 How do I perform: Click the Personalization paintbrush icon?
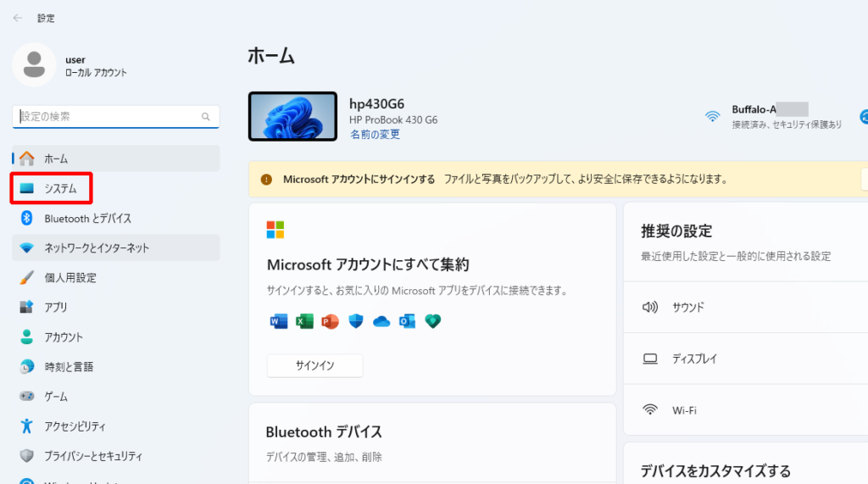[x=26, y=277]
